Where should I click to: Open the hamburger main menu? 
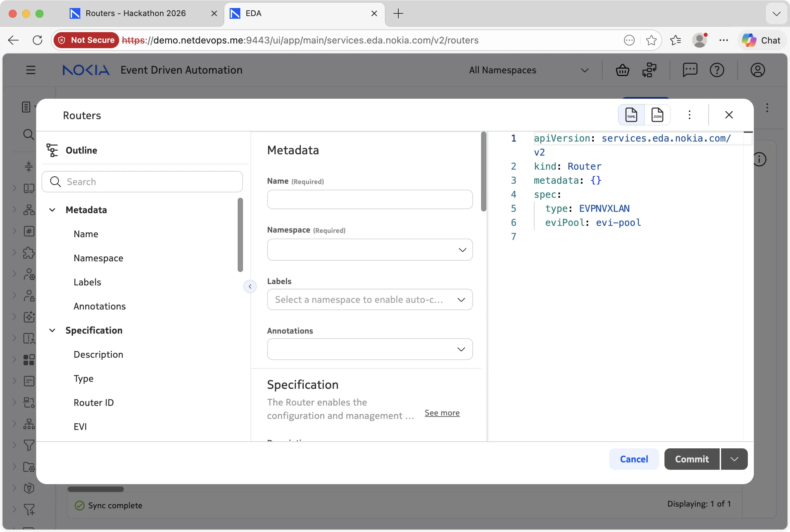coord(31,70)
